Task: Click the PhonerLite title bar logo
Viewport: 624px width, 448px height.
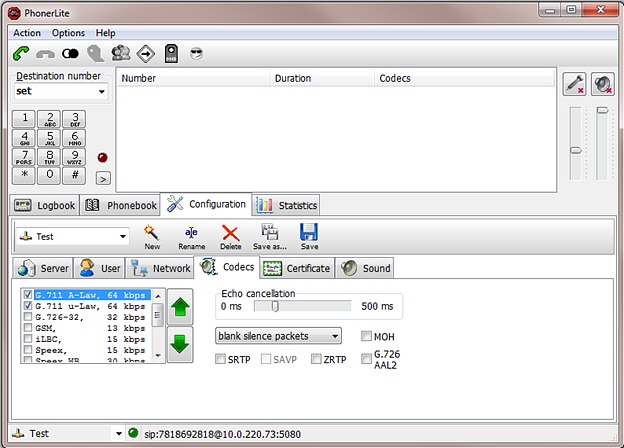Action: point(14,13)
